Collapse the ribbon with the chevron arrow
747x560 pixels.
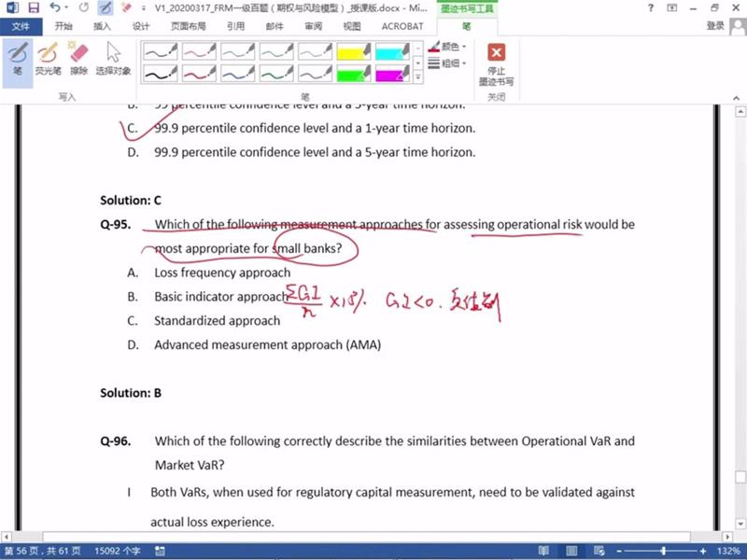click(x=737, y=98)
